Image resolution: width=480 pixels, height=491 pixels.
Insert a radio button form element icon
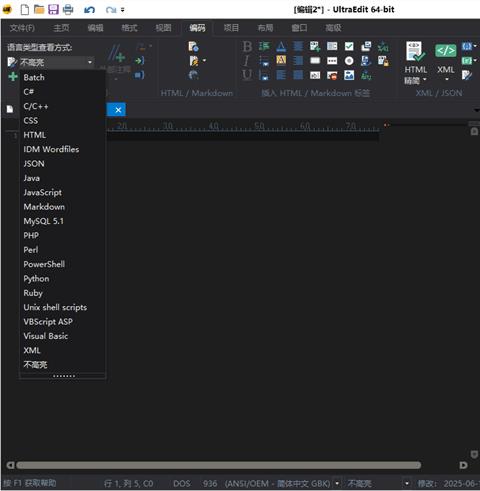point(349,61)
